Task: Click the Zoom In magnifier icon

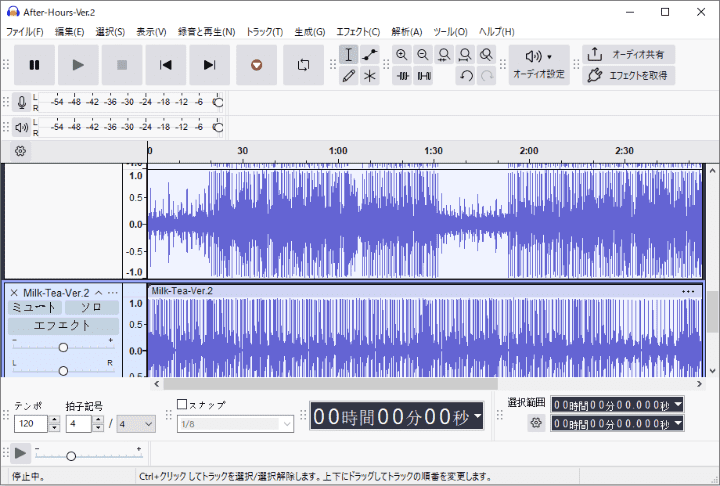Action: 402,54
